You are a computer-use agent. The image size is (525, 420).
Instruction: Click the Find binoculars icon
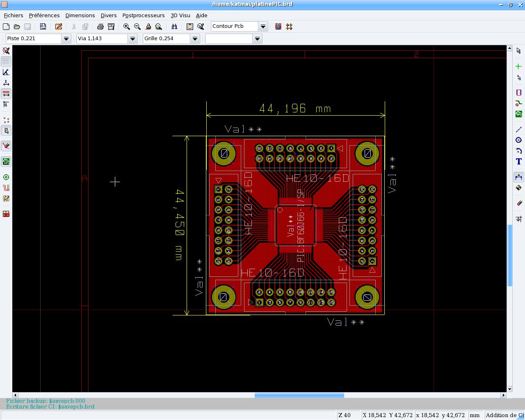pyautogui.click(x=174, y=27)
